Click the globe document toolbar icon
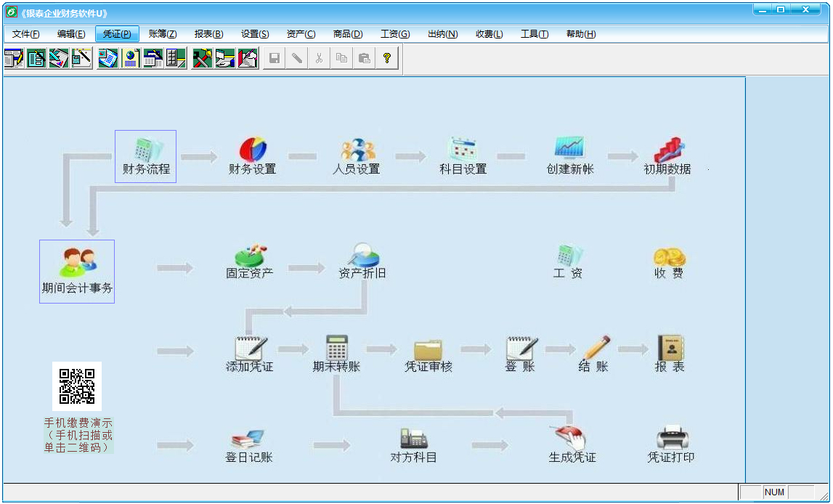Viewport: 833px width, 504px height. 130,58
